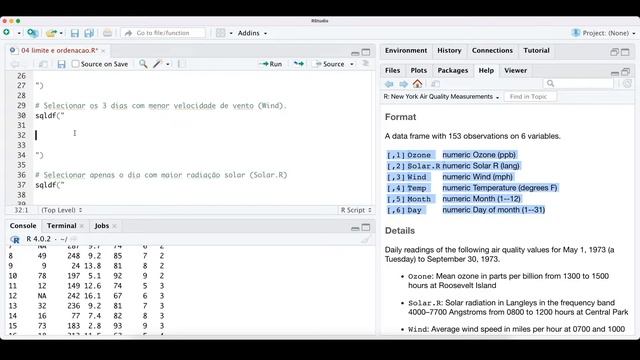Click the Re-run previous region icon

point(299,64)
